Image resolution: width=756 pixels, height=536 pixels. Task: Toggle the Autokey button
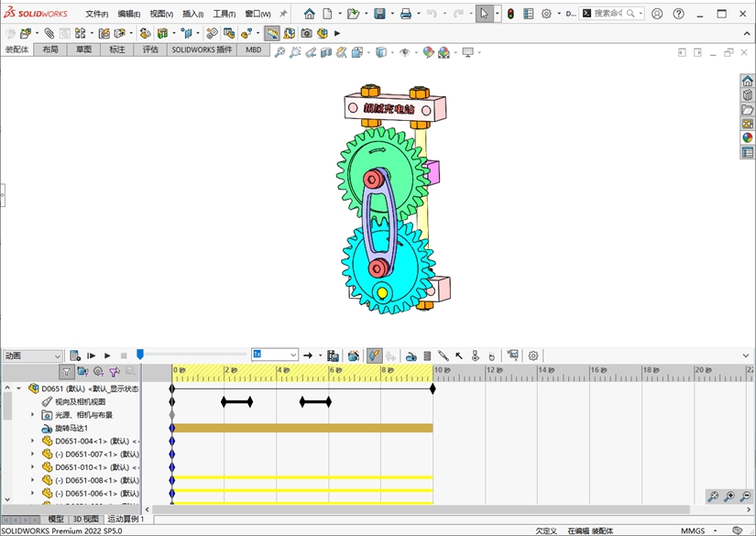point(374,356)
